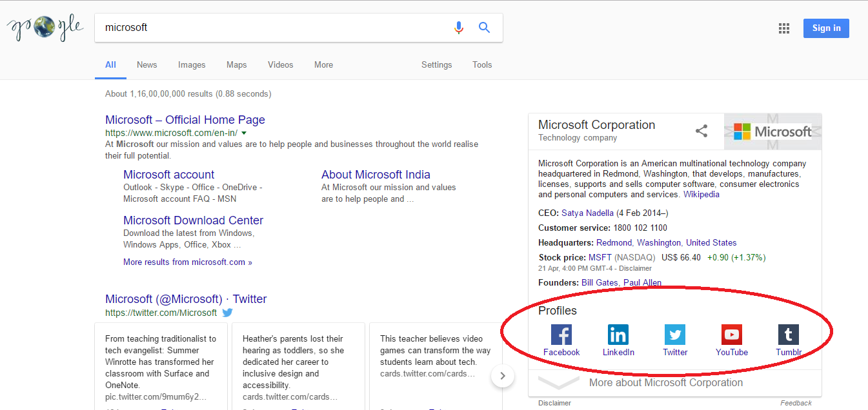
Task: Open Microsoft's Twitter profile icon
Action: (x=675, y=335)
